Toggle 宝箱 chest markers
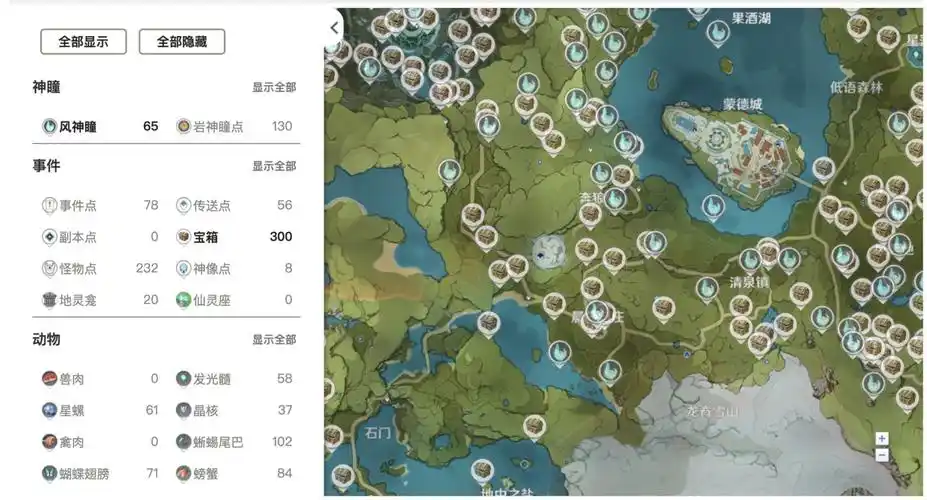The image size is (927, 500). 234,237
